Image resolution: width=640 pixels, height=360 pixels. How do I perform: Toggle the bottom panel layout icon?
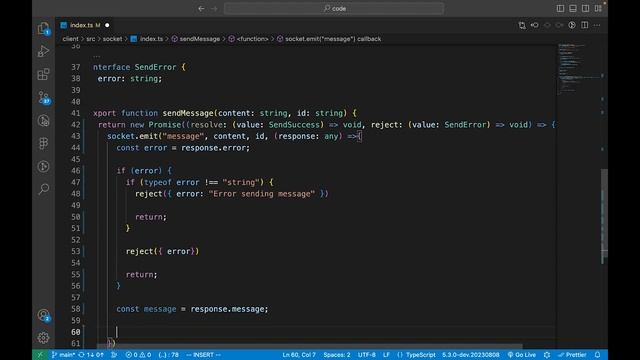pyautogui.click(x=573, y=8)
